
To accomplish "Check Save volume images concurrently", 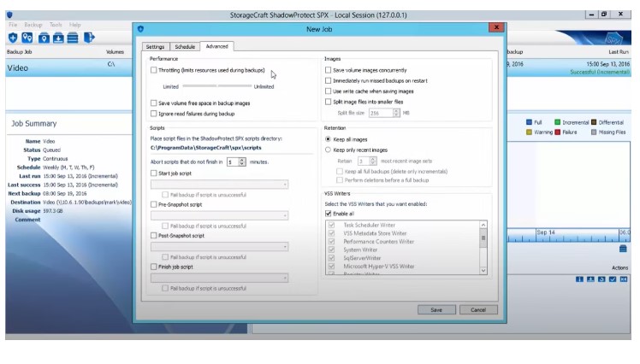I will click(x=329, y=70).
